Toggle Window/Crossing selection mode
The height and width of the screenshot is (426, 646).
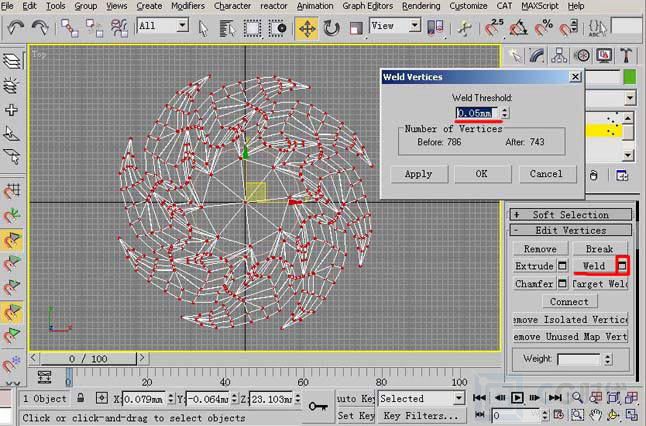277,28
